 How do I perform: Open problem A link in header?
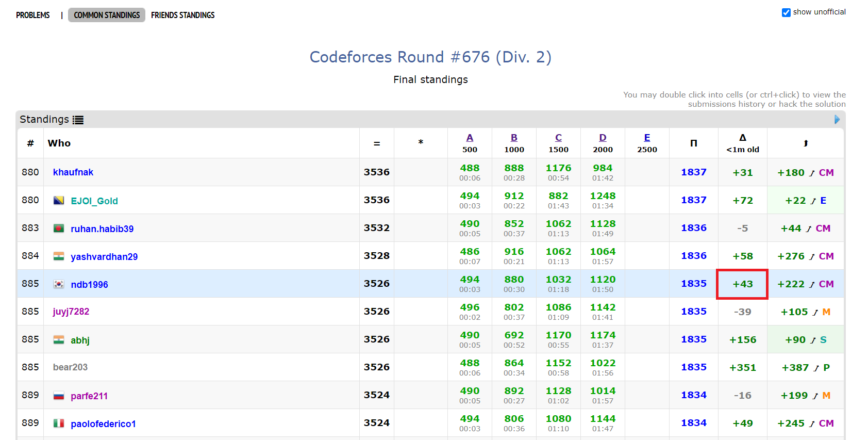pyautogui.click(x=470, y=138)
